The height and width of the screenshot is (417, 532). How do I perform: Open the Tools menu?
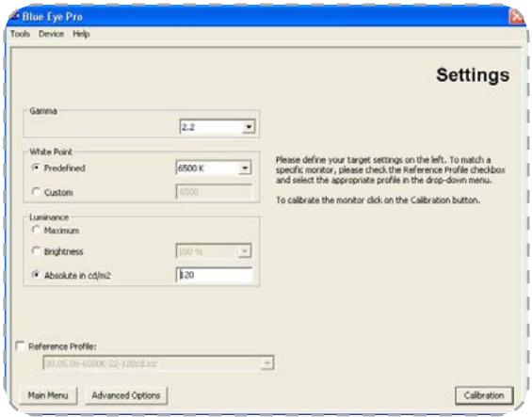pos(20,34)
